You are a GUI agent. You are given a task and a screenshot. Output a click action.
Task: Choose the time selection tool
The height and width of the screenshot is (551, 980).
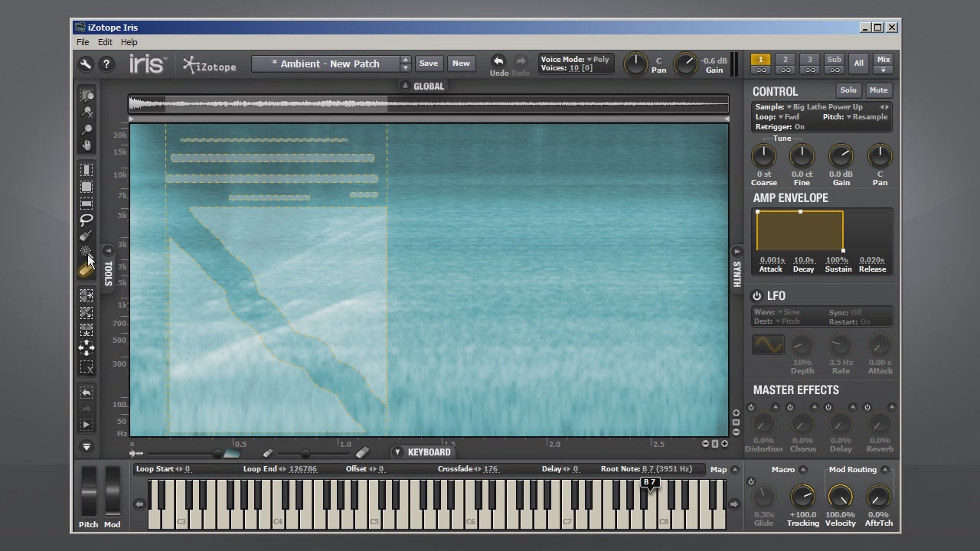tap(87, 170)
